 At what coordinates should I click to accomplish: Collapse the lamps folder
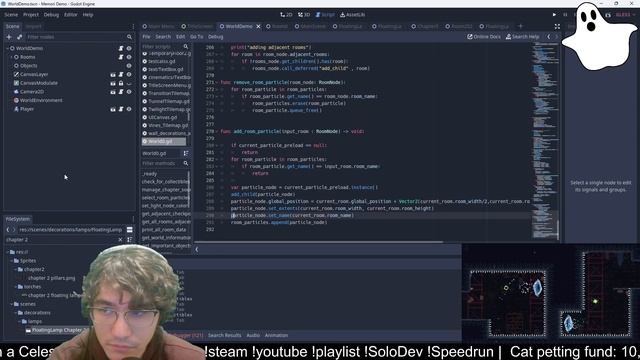click(x=20, y=321)
